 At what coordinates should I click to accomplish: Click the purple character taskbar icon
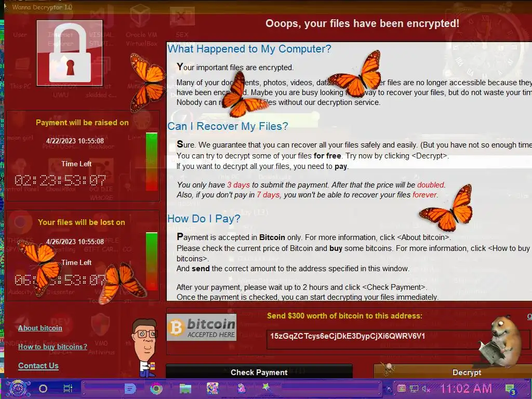point(241,389)
